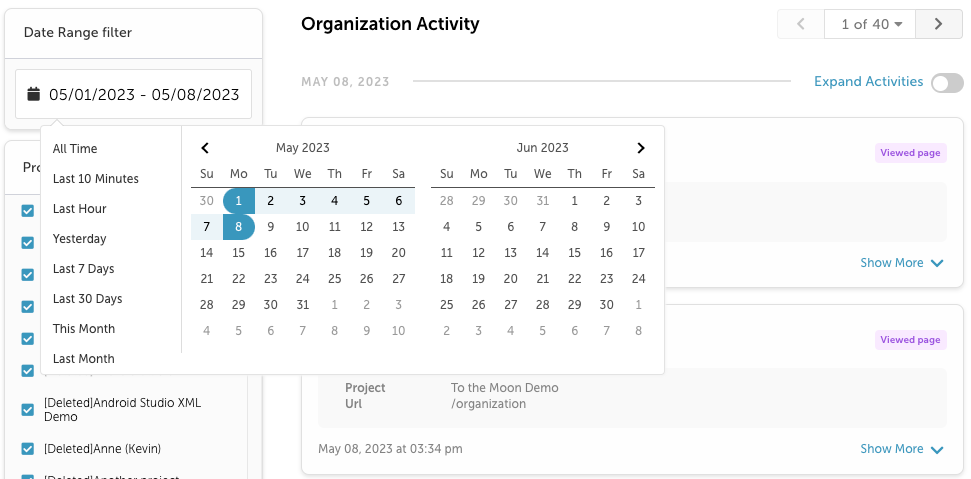Click the /organization URL value
The image size is (971, 479).
pyautogui.click(x=489, y=404)
